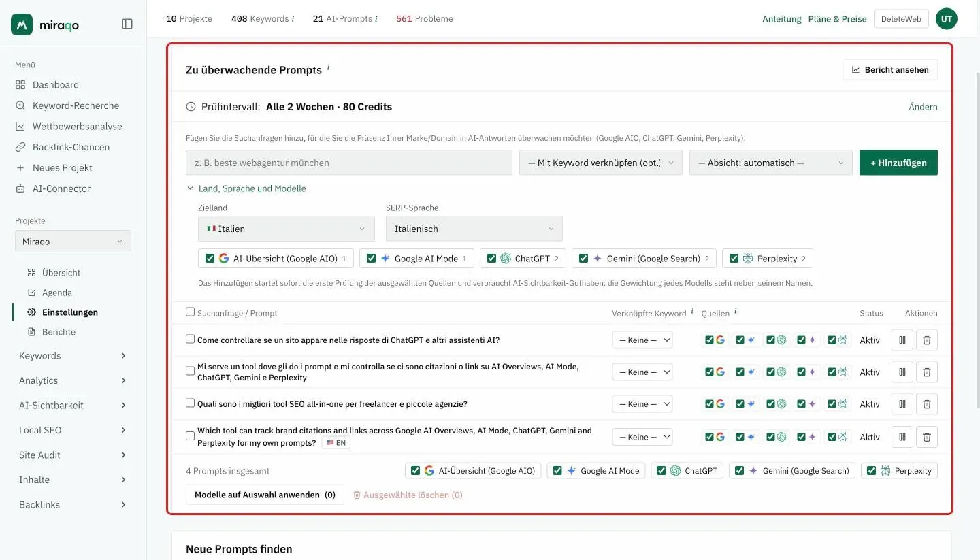Screen dimensions: 980x560
Task: Pause the 'Quali sono i migliori' prompt
Action: point(902,403)
